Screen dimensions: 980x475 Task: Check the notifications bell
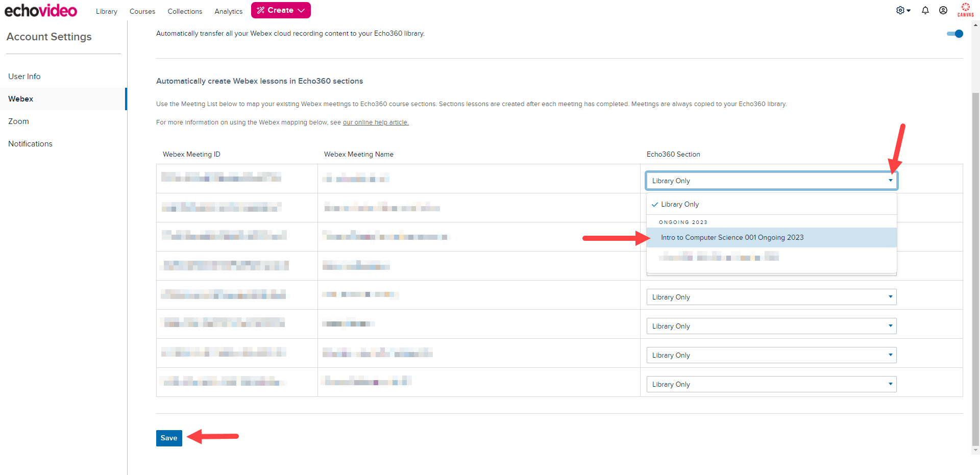[925, 10]
